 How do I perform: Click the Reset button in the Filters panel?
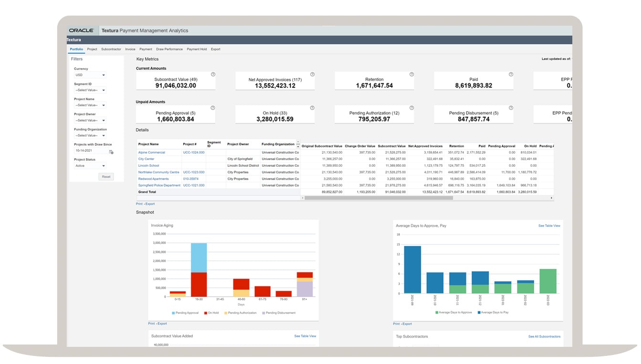pyautogui.click(x=106, y=176)
